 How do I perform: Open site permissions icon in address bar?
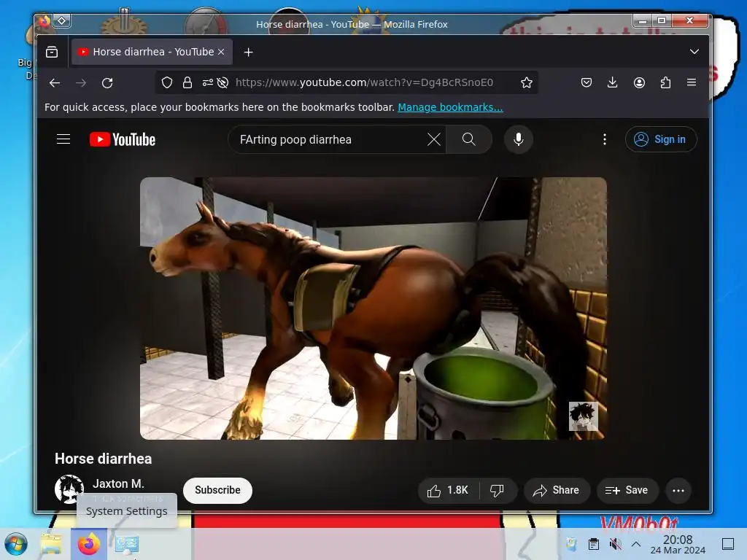207,82
